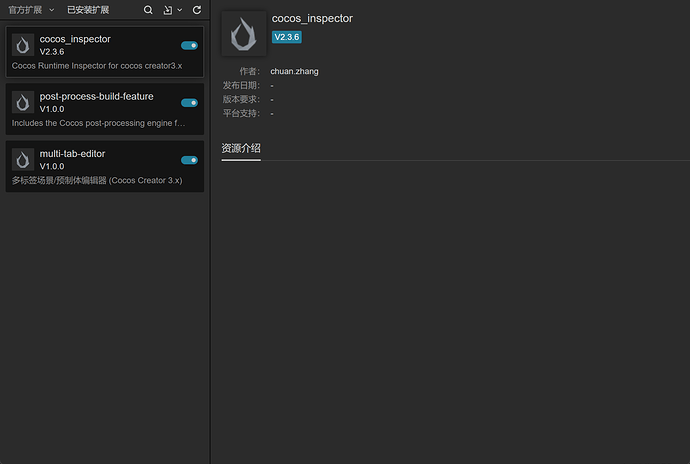Disable the cocos_inspector extension toggle

189,45
